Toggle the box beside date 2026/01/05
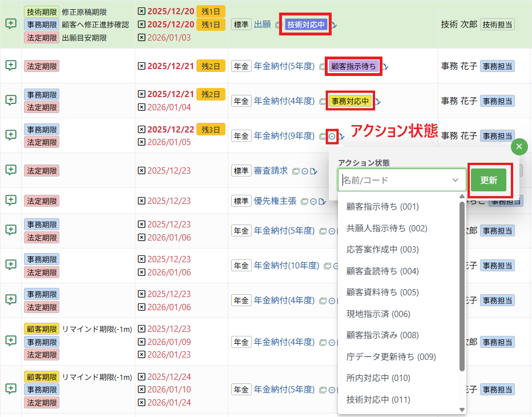 (142, 142)
